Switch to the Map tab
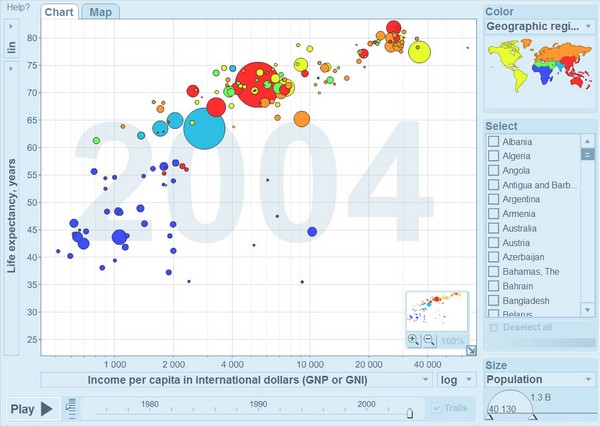The width and height of the screenshot is (600, 426). click(101, 12)
